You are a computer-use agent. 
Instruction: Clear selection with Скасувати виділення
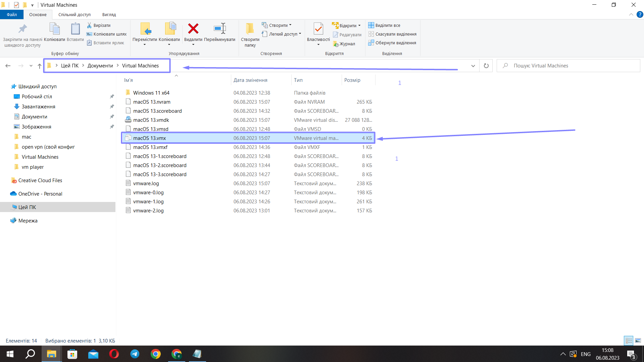[x=392, y=34]
